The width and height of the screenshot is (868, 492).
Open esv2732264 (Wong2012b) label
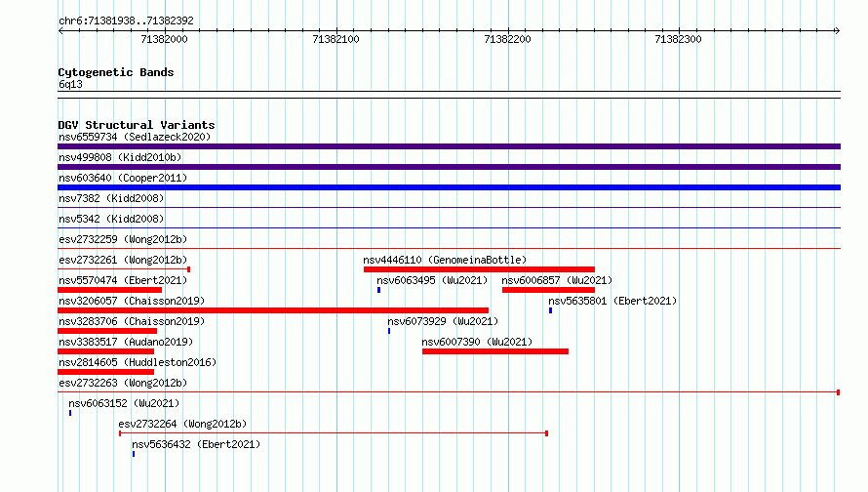(x=182, y=424)
